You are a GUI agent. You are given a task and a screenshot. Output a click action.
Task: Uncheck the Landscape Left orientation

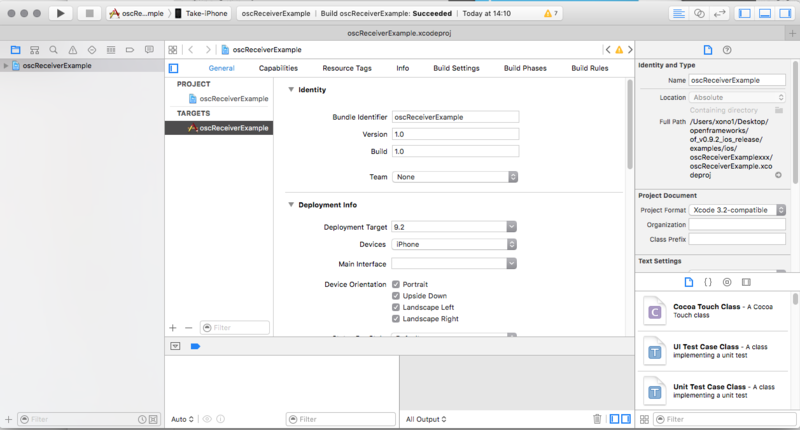pos(396,307)
